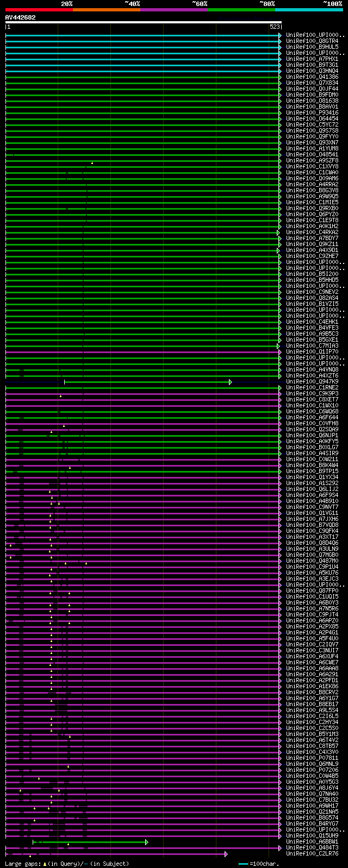Select hit label UniRef100_C8XET7

[x=312, y=400]
